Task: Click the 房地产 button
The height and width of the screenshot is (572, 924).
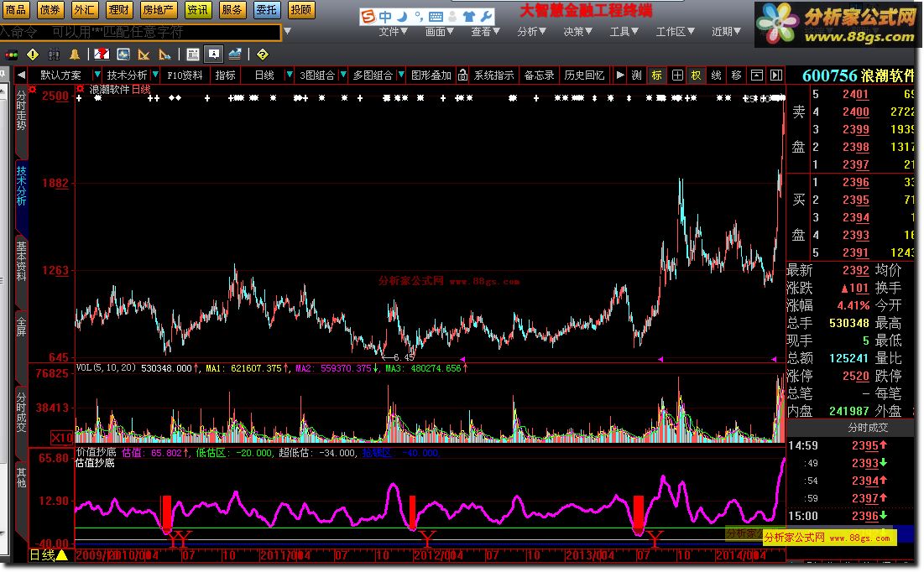Action: tap(159, 10)
